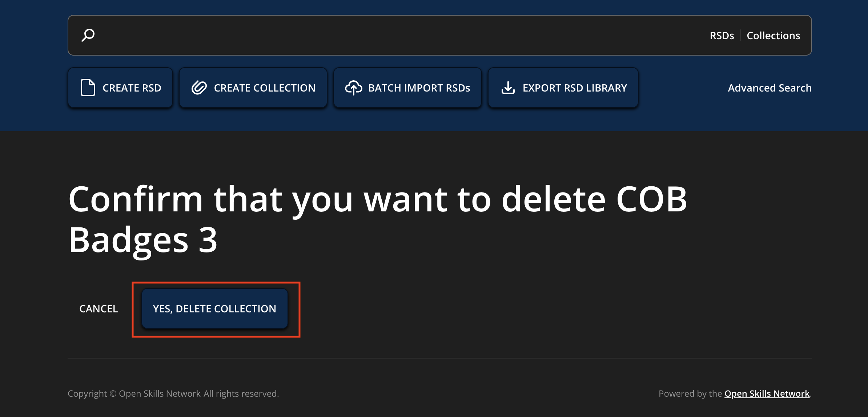Cancel the collection deletion
The image size is (868, 417).
point(99,309)
